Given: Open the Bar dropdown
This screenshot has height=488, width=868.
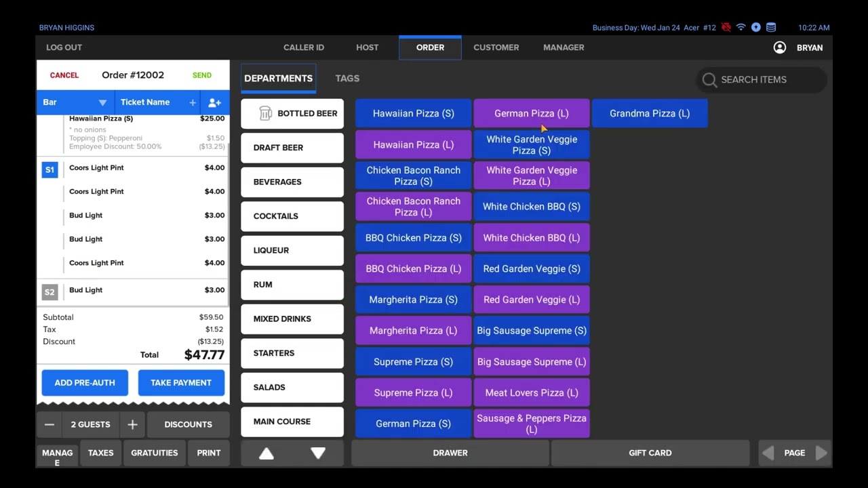Looking at the screenshot, I should point(75,102).
